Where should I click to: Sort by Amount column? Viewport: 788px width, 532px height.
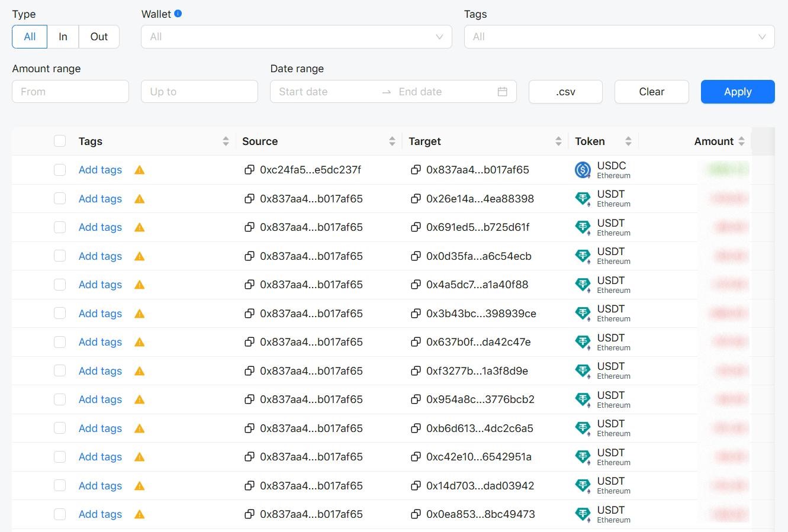click(x=741, y=141)
